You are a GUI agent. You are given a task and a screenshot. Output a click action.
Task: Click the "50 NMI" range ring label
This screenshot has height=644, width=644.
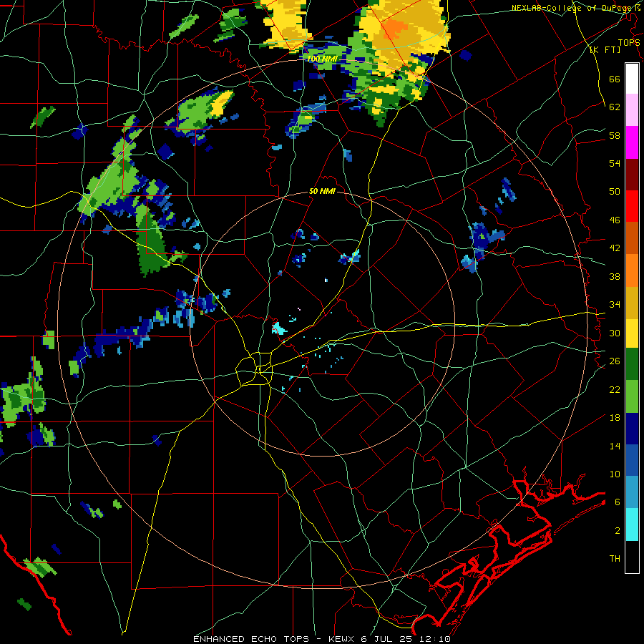pyautogui.click(x=322, y=191)
